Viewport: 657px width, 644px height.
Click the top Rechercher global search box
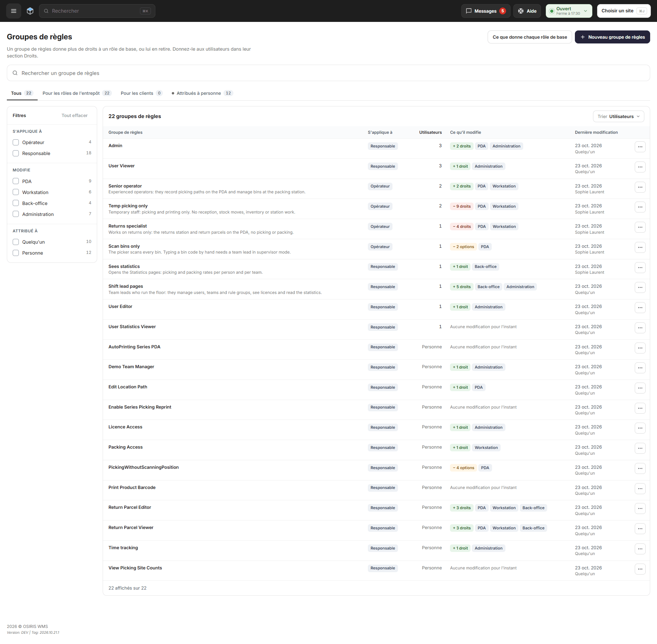tap(97, 11)
